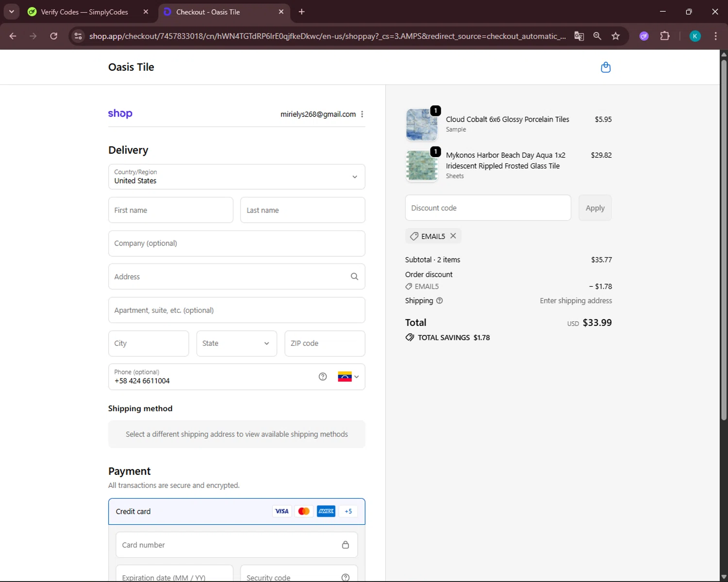This screenshot has width=728, height=582.
Task: Open the purple extension icon
Action: (644, 36)
